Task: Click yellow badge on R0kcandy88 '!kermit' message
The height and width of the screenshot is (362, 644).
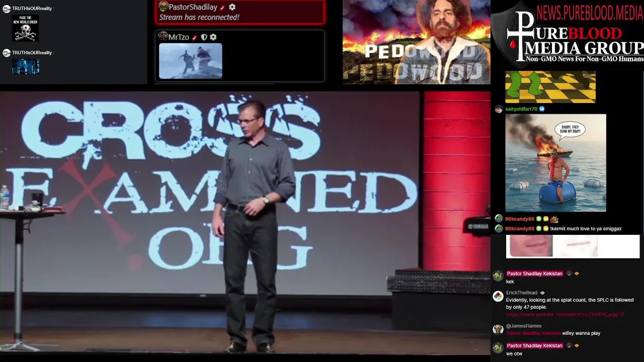Action: point(545,229)
